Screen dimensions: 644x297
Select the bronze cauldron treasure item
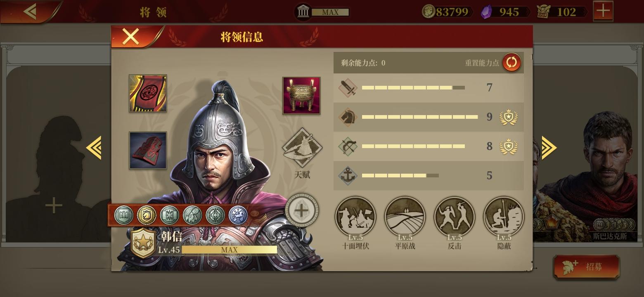tap(301, 95)
